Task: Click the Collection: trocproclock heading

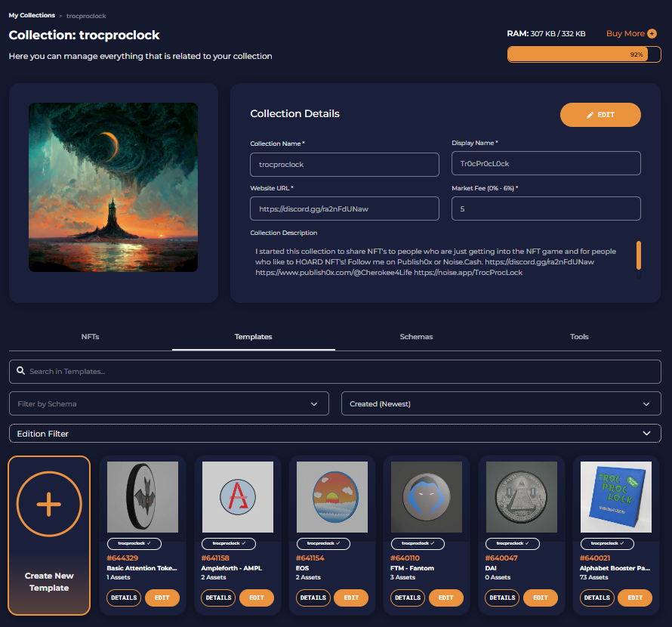Action: (84, 36)
